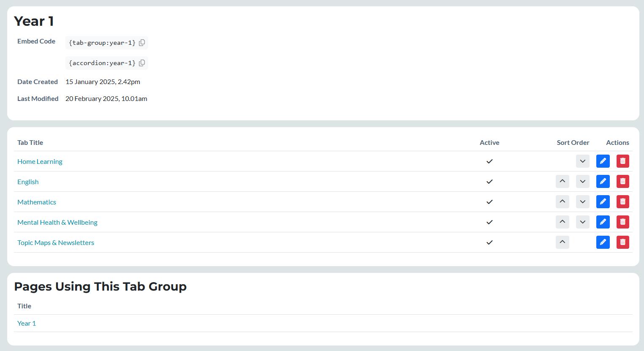The width and height of the screenshot is (644, 351).
Task: Delete the Topic Maps & Newsletters tab
Action: 622,242
